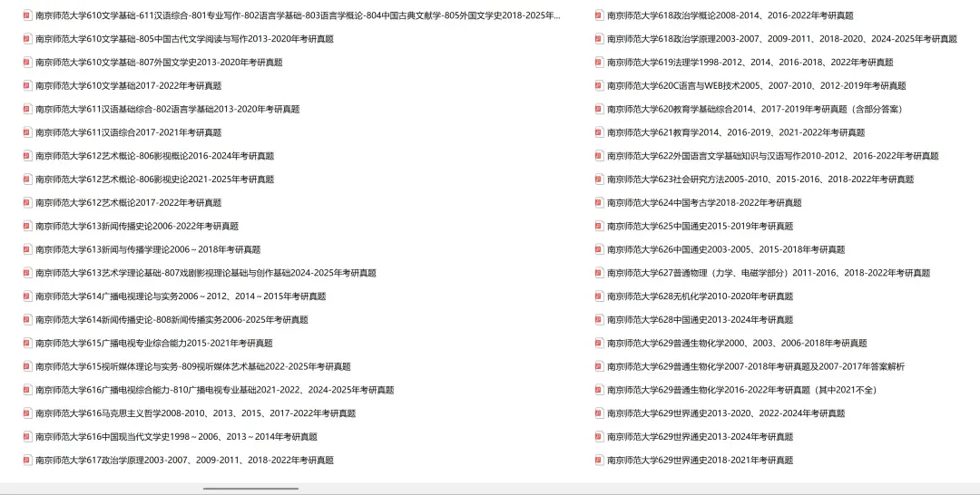Click PDF icon of 610文学基础-807外国文学史 file
This screenshot has width=980, height=495.
27,63
